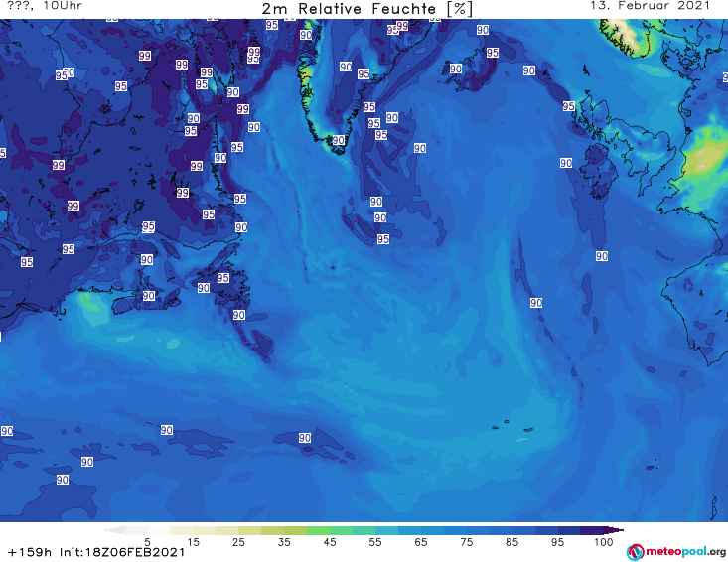Click the Azores islands on the map
The height and width of the screenshot is (562, 728).
(x=513, y=426)
